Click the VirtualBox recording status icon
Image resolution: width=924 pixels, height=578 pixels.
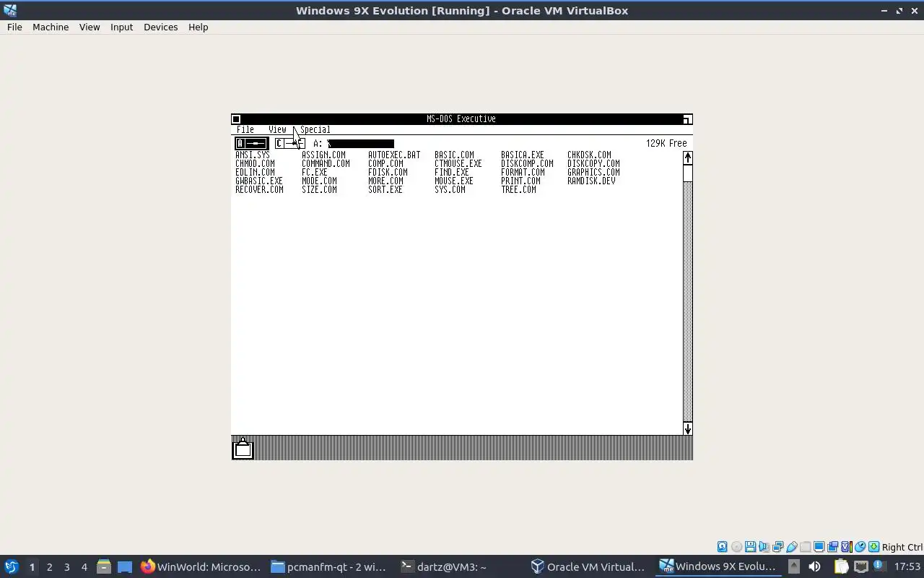click(x=832, y=547)
